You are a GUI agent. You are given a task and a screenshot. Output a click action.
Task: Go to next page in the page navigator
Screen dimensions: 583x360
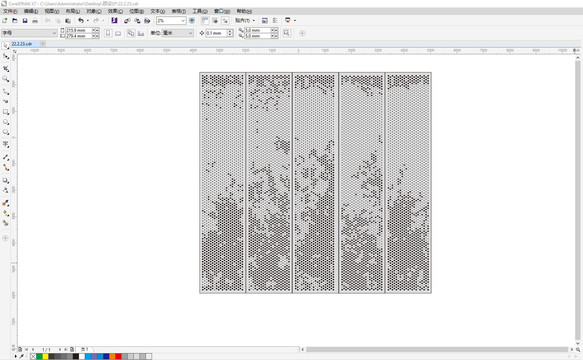tap(59, 350)
